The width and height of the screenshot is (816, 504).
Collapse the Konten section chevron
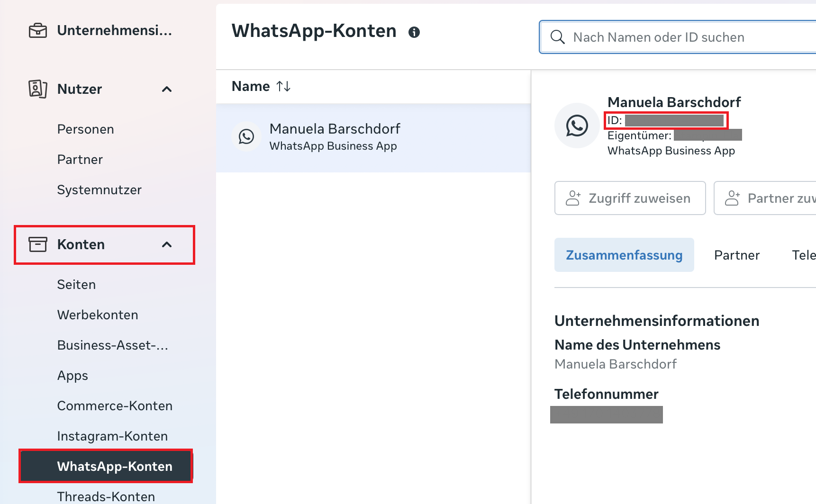pyautogui.click(x=167, y=244)
